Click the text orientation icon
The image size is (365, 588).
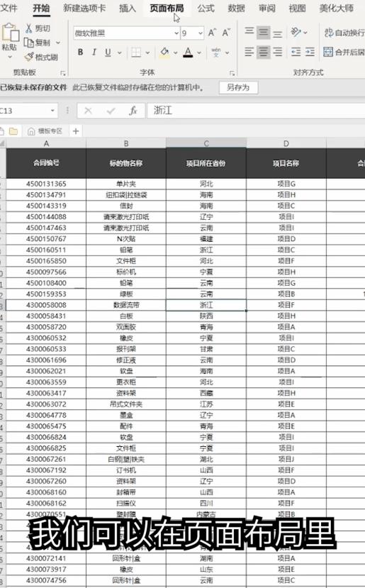pos(296,32)
